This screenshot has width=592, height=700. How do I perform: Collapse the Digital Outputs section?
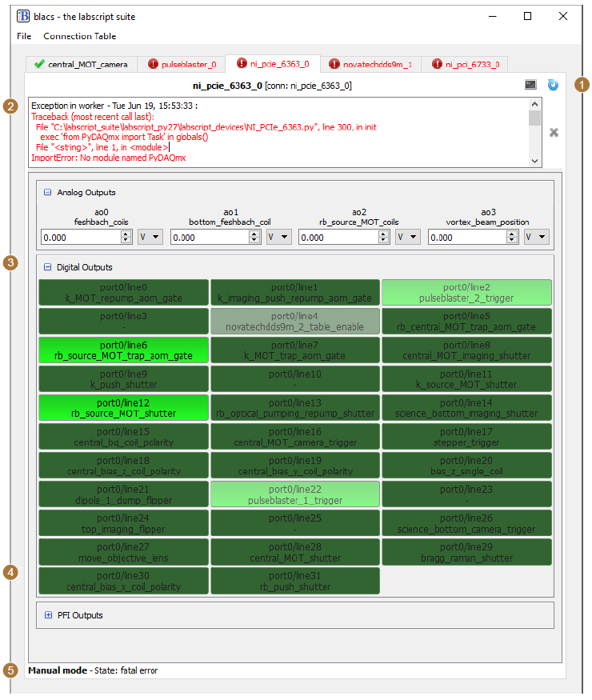(x=47, y=267)
